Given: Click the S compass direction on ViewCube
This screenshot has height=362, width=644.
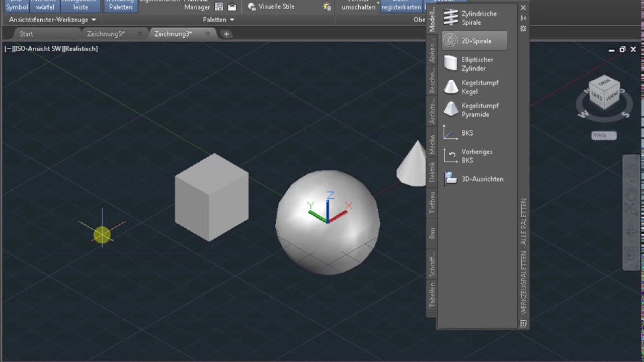Looking at the screenshot, I should pos(625,115).
